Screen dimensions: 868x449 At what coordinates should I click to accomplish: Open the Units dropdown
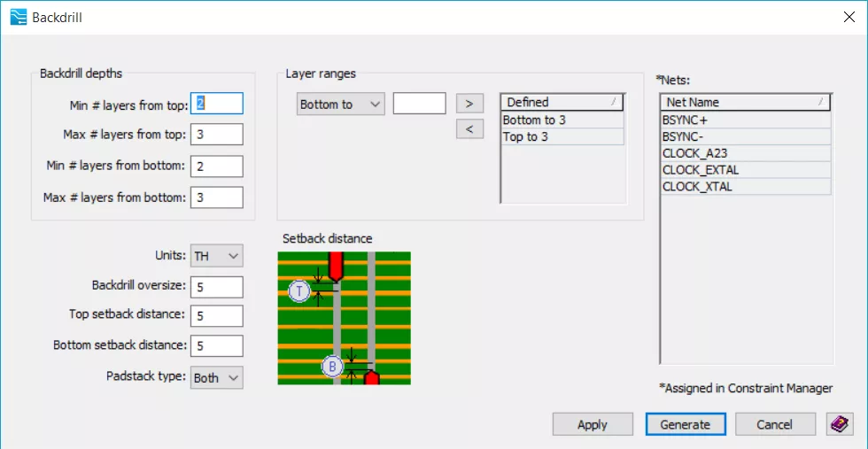(217, 256)
